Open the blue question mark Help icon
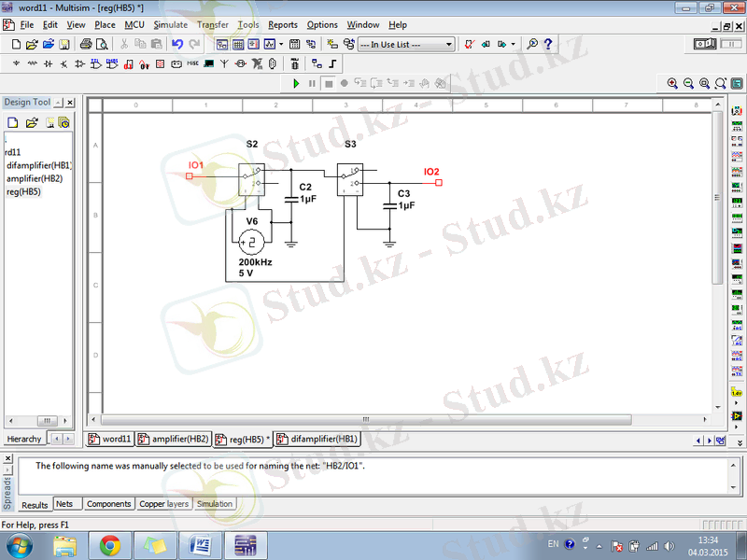This screenshot has width=747, height=560. pyautogui.click(x=548, y=44)
